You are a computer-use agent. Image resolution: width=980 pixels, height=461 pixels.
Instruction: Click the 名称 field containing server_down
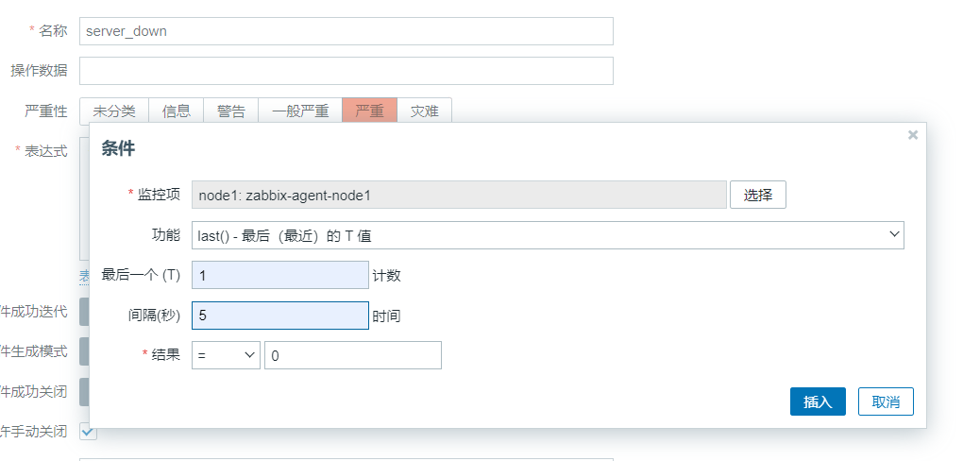tap(346, 31)
